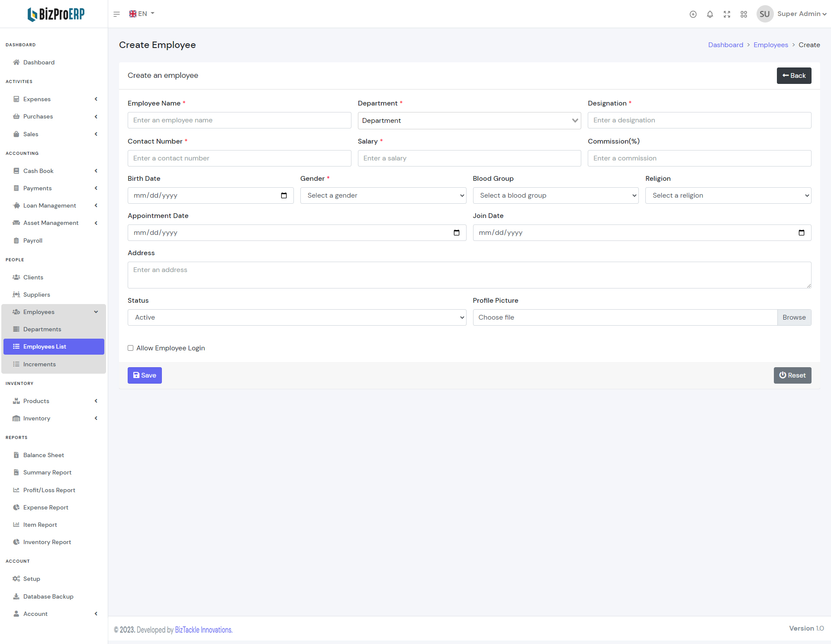Click the Save button
The image size is (831, 644).
[x=145, y=375]
